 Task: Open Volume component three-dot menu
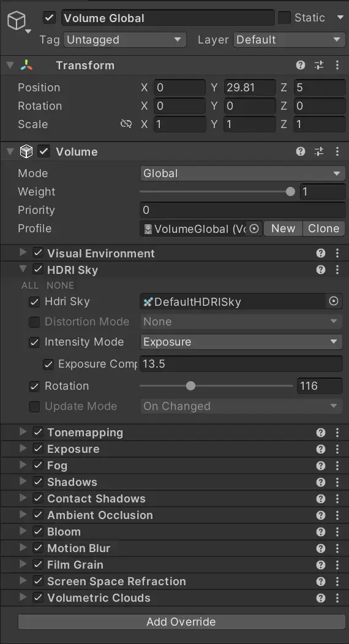point(337,151)
